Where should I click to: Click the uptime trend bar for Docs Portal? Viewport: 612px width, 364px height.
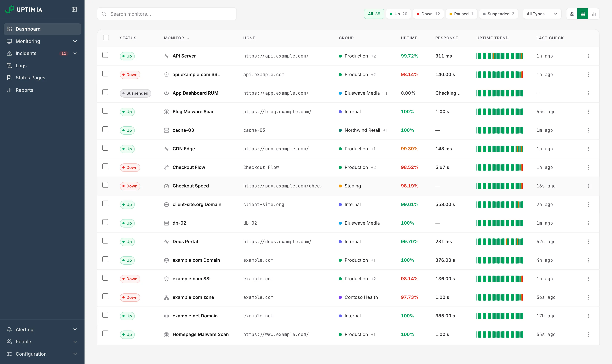pyautogui.click(x=500, y=242)
